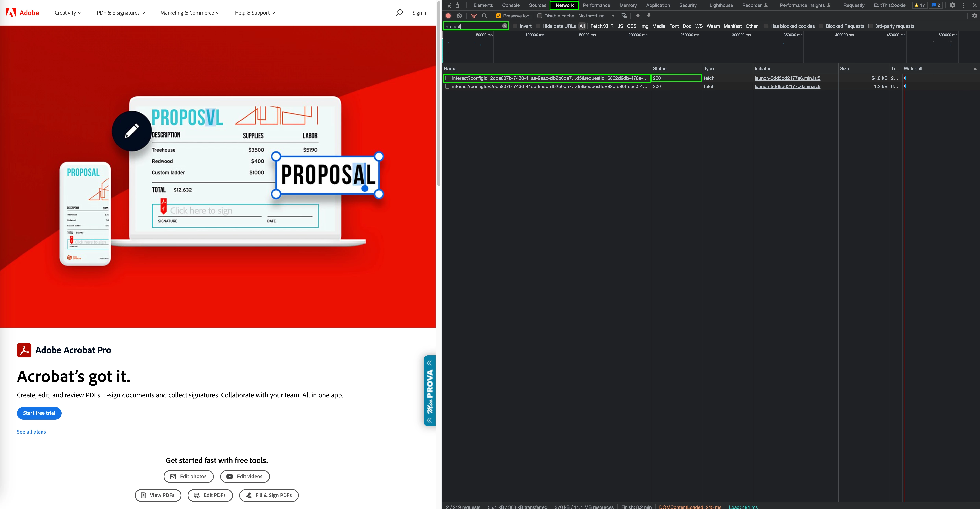This screenshot has width=980, height=509.
Task: Click the Start free trial button
Action: [39, 413]
